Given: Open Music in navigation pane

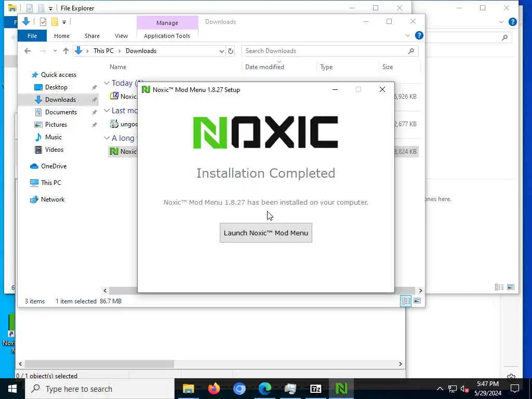Looking at the screenshot, I should point(54,137).
